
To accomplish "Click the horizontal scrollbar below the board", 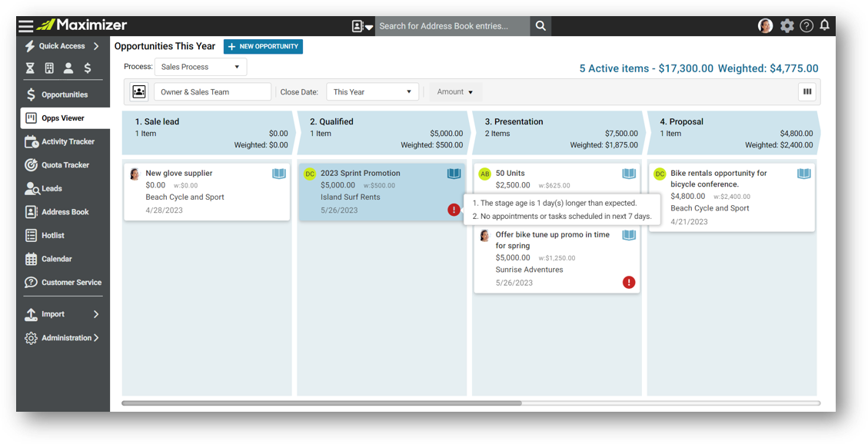I will click(x=321, y=403).
